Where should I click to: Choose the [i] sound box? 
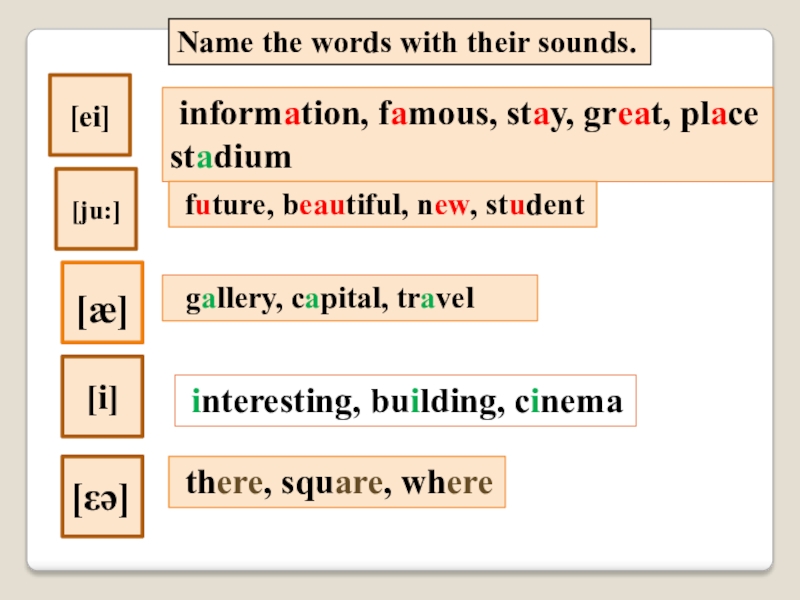102,398
